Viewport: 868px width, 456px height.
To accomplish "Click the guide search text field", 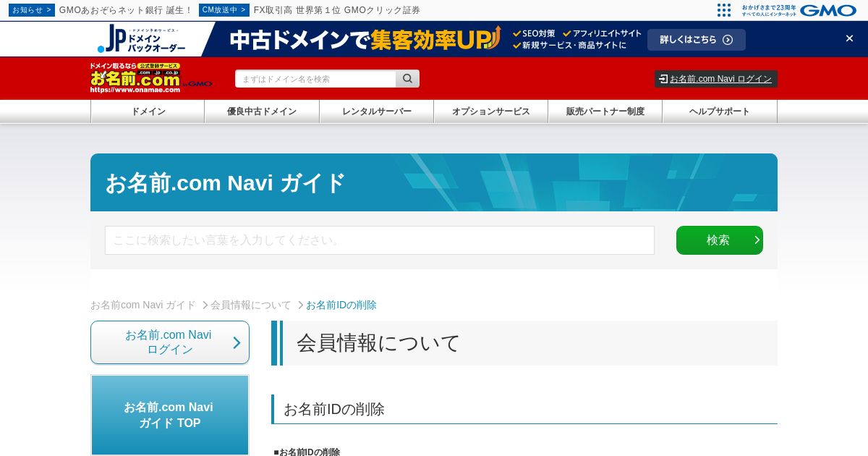I will pyautogui.click(x=380, y=240).
